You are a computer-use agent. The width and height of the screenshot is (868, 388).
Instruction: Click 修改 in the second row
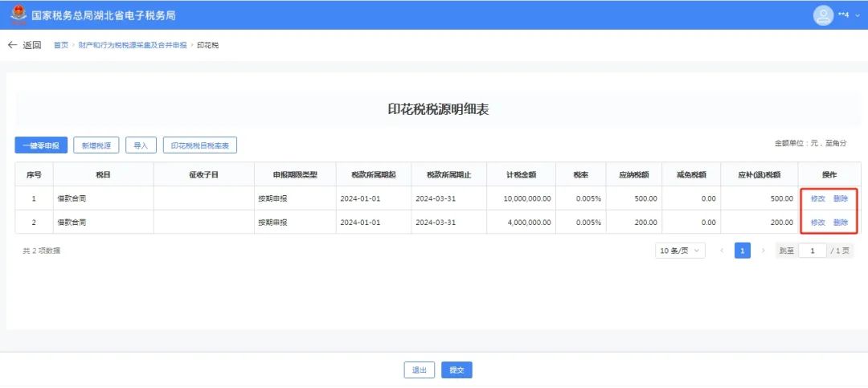tap(817, 223)
